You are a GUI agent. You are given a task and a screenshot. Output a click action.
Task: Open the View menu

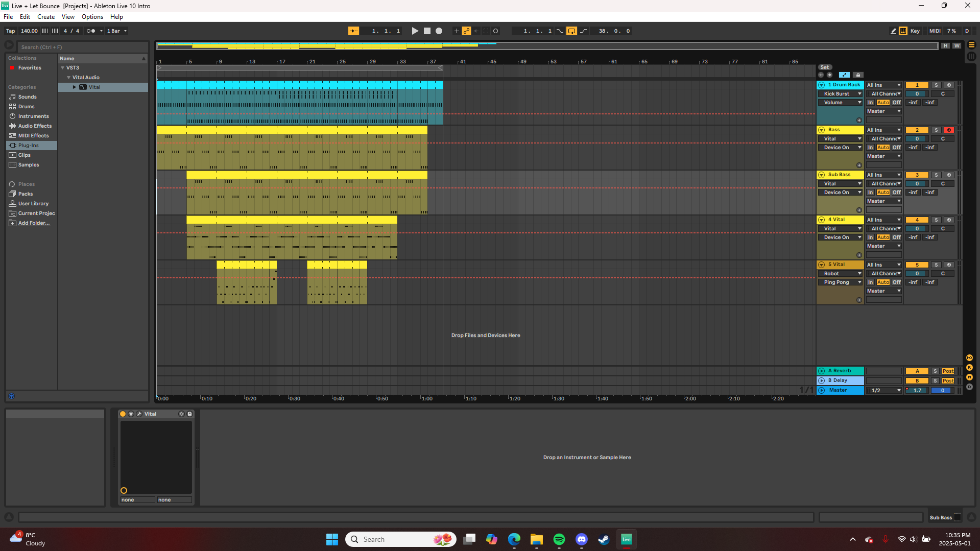point(68,17)
